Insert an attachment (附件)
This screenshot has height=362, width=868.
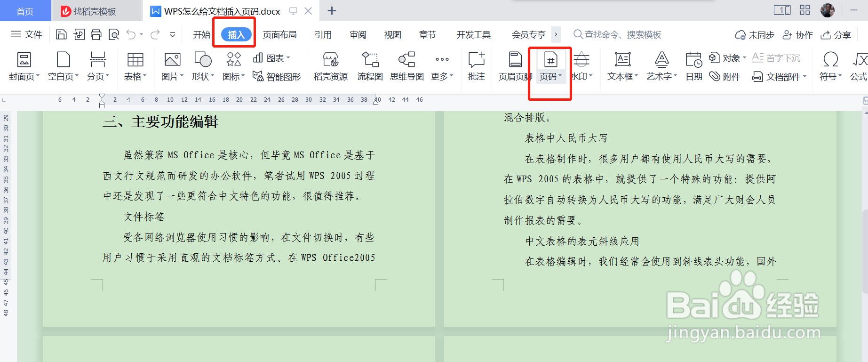click(x=725, y=76)
